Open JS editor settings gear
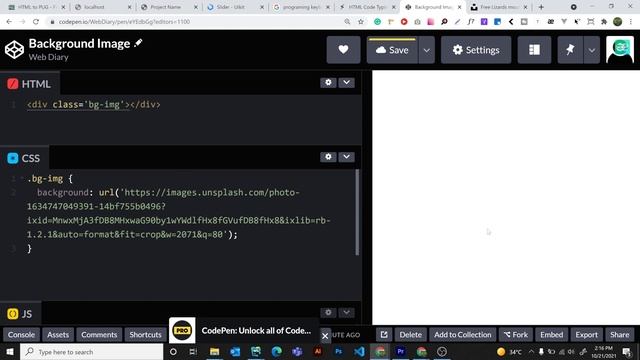Image resolution: width=640 pixels, height=360 pixels. tap(328, 313)
